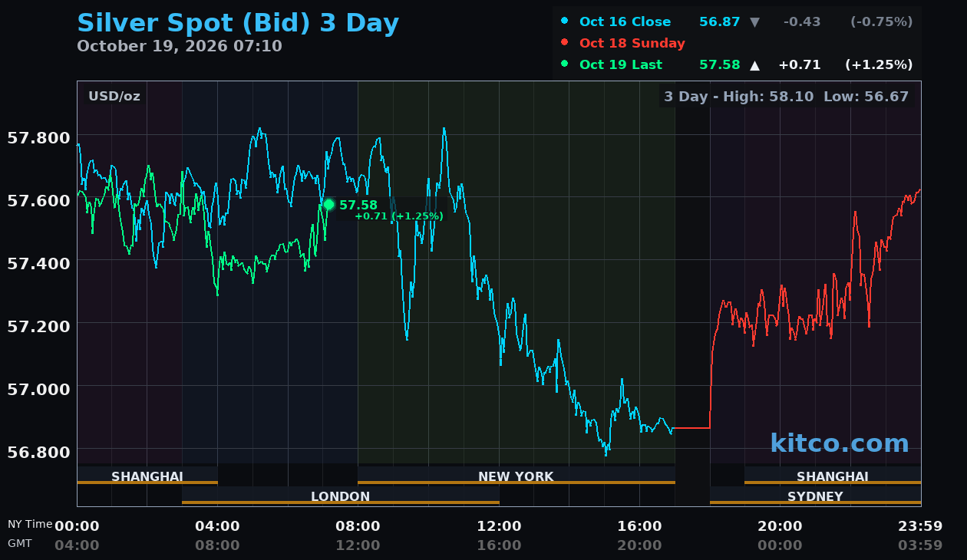Screen dimensions: 967x560
Task: Click the 'Oct 18 Sunday' legend label
Action: tap(632, 43)
